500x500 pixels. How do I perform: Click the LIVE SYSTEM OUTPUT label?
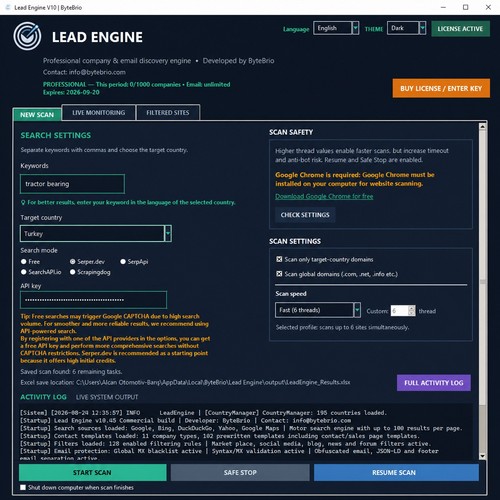(107, 397)
